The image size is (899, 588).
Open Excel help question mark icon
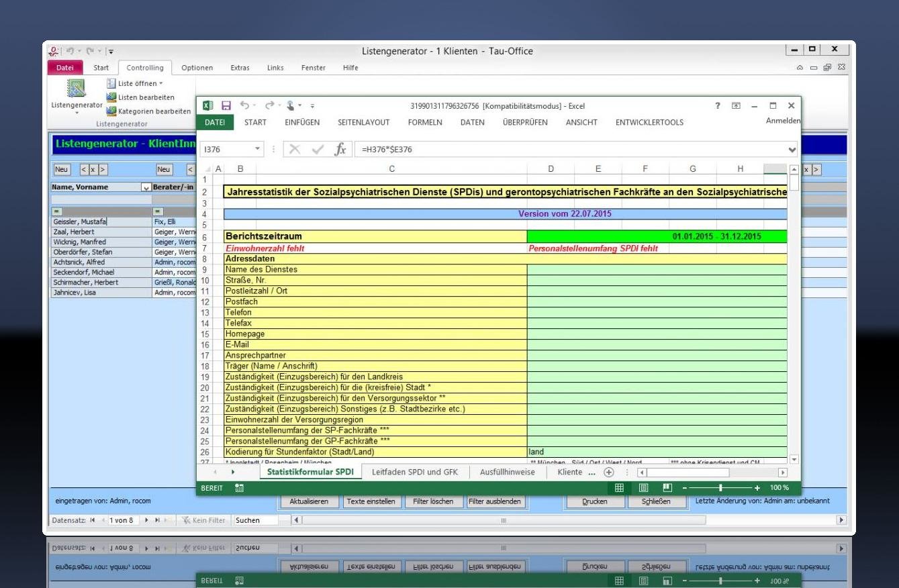coord(717,105)
